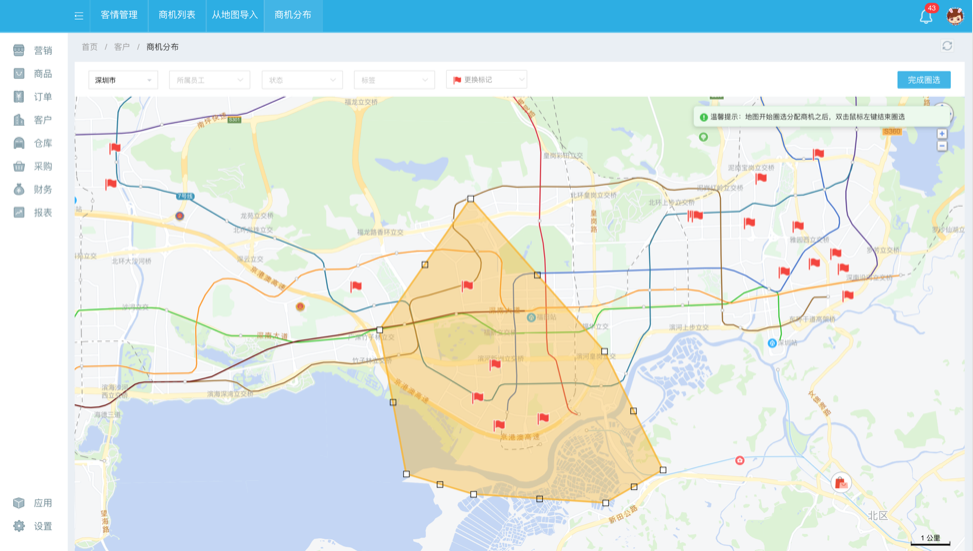Viewport: 973px width, 551px height.
Task: Switch to the 从地图导入 tab
Action: [234, 15]
